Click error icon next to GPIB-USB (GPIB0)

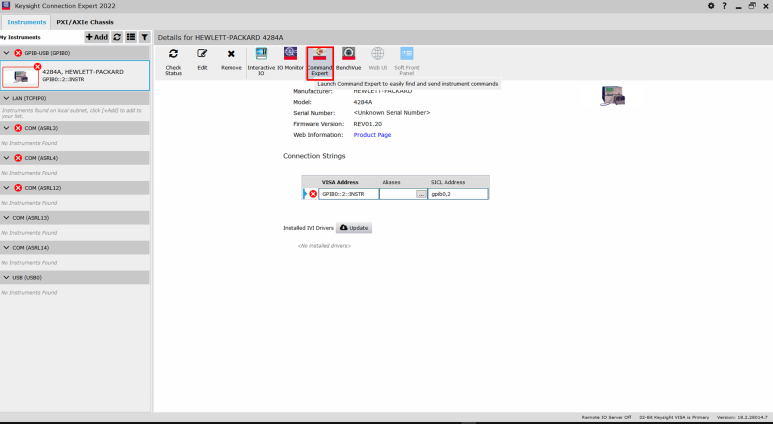click(18, 53)
